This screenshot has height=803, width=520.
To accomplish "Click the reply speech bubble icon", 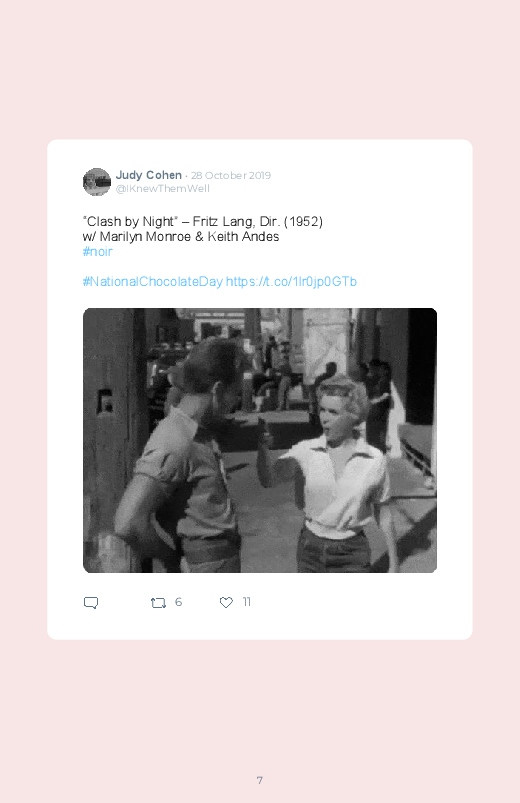I will point(91,602).
